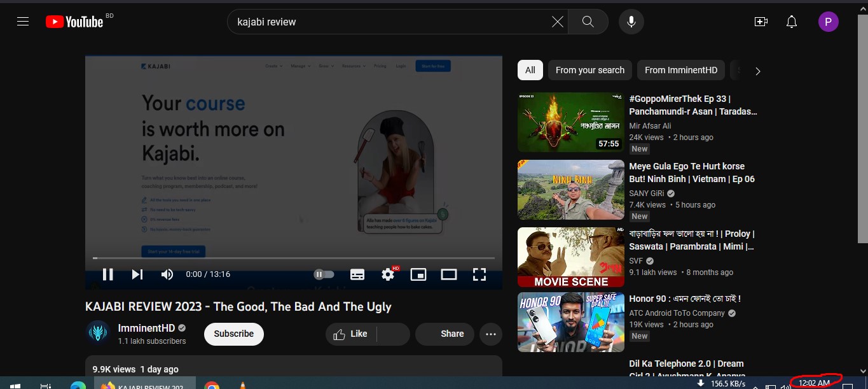The image size is (868, 389).
Task: Visit the ATC Android ToTo Company channel name
Action: tap(677, 313)
